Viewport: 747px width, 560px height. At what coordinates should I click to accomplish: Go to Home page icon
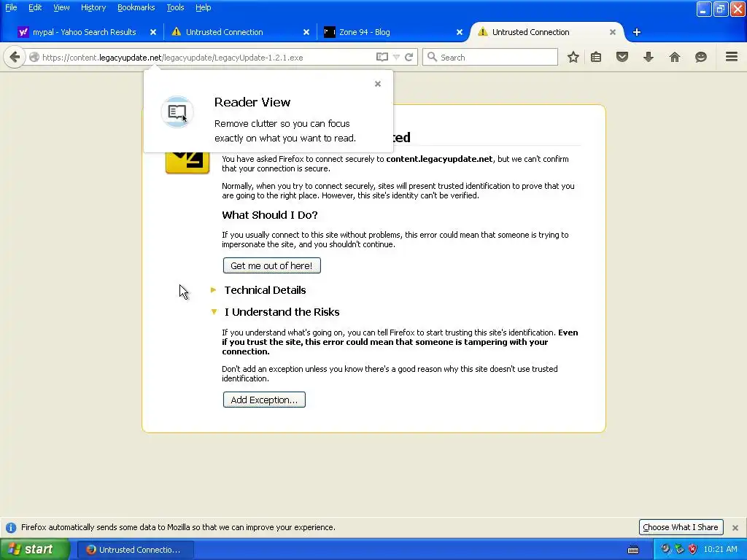point(675,57)
